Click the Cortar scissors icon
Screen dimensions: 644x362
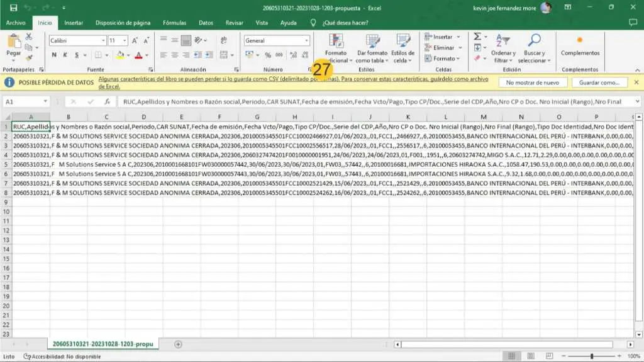(28, 37)
